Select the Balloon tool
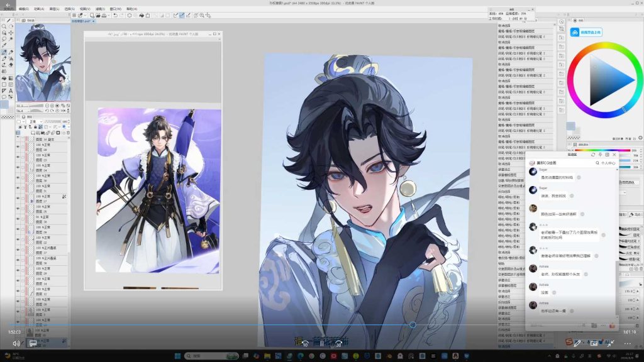This screenshot has width=644, height=362. tap(4, 97)
